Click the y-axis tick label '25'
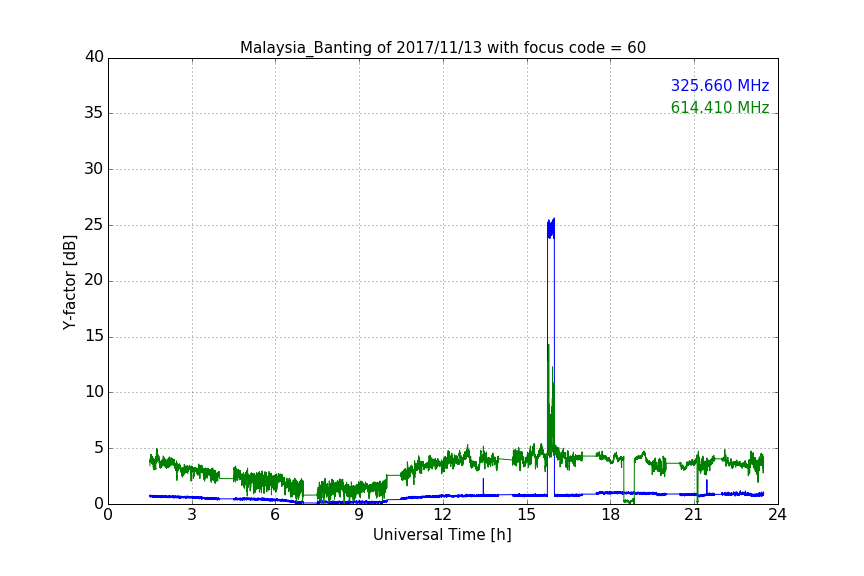The width and height of the screenshot is (864, 576). click(94, 225)
